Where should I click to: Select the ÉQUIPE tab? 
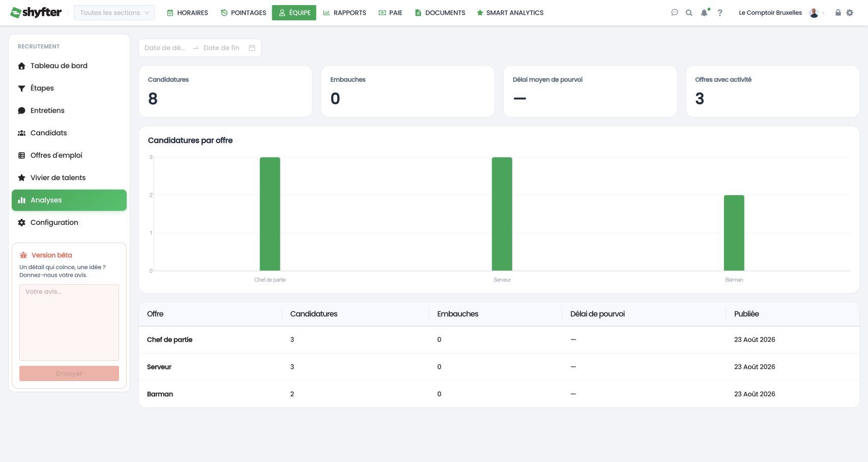(294, 13)
